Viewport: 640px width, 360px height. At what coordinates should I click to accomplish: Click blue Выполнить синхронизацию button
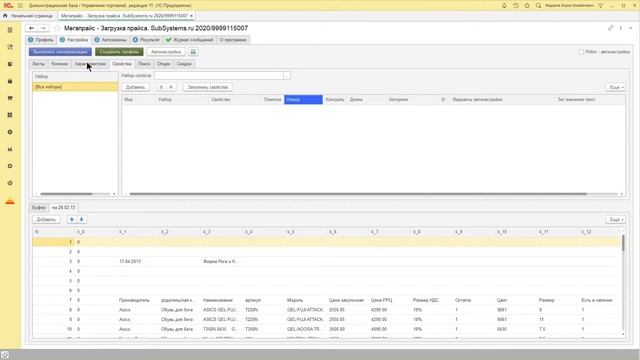pyautogui.click(x=60, y=52)
